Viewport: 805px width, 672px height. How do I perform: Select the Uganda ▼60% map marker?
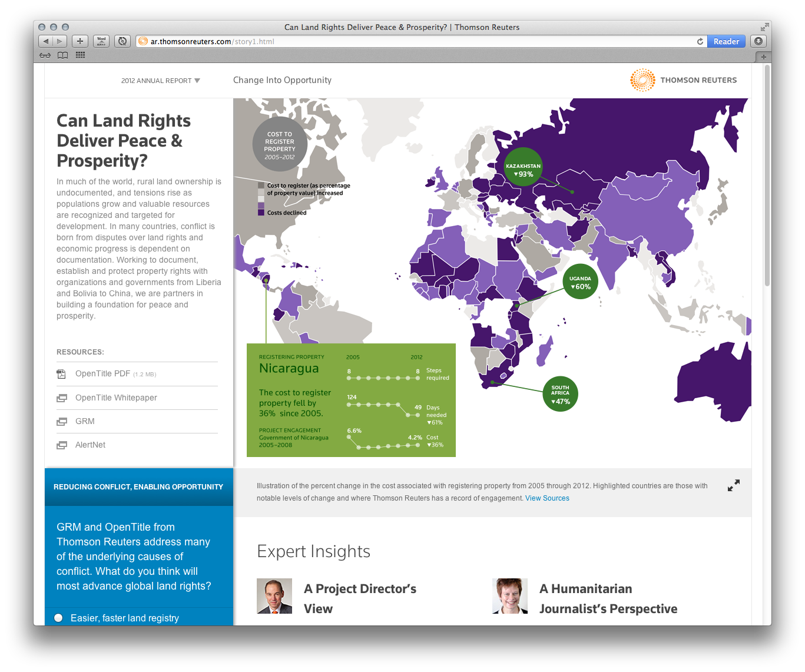580,282
